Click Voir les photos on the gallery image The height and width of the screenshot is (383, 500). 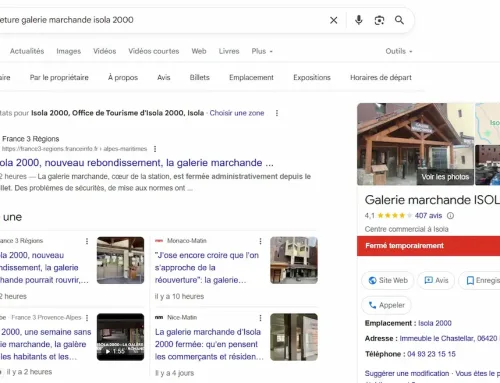click(445, 177)
